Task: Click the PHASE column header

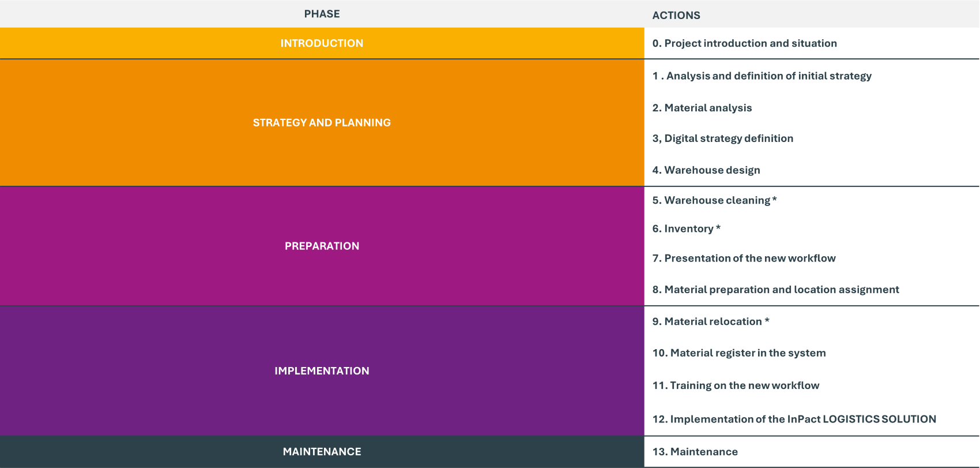Action: pos(322,14)
